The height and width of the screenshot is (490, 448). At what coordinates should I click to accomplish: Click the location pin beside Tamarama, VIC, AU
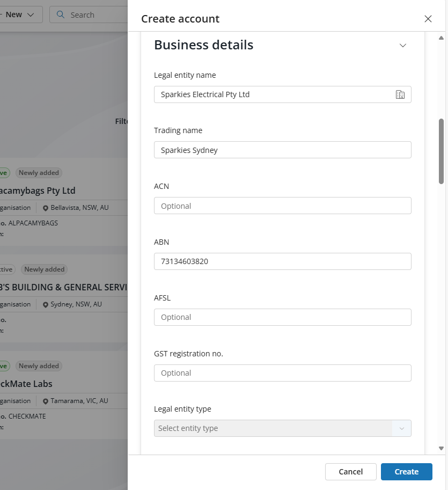tap(46, 401)
